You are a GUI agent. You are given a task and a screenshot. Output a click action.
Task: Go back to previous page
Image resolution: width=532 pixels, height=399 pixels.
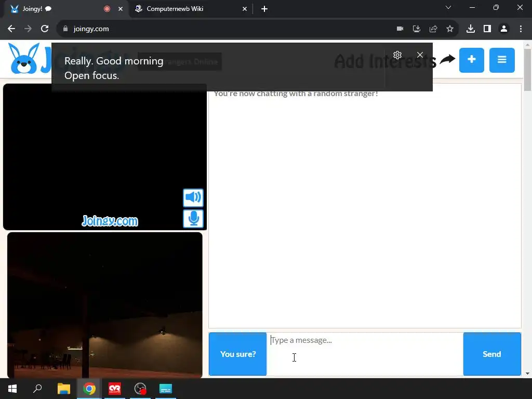coord(11,29)
